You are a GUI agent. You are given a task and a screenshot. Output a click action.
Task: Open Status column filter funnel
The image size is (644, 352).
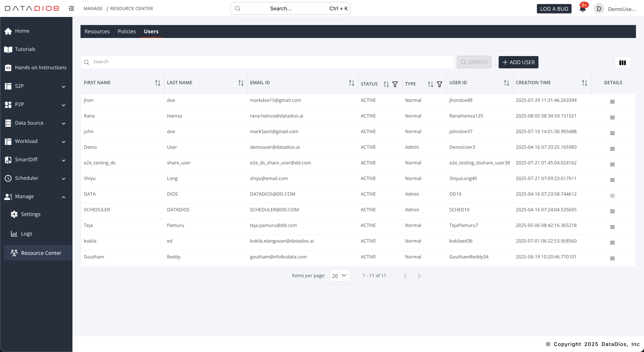[x=395, y=84]
